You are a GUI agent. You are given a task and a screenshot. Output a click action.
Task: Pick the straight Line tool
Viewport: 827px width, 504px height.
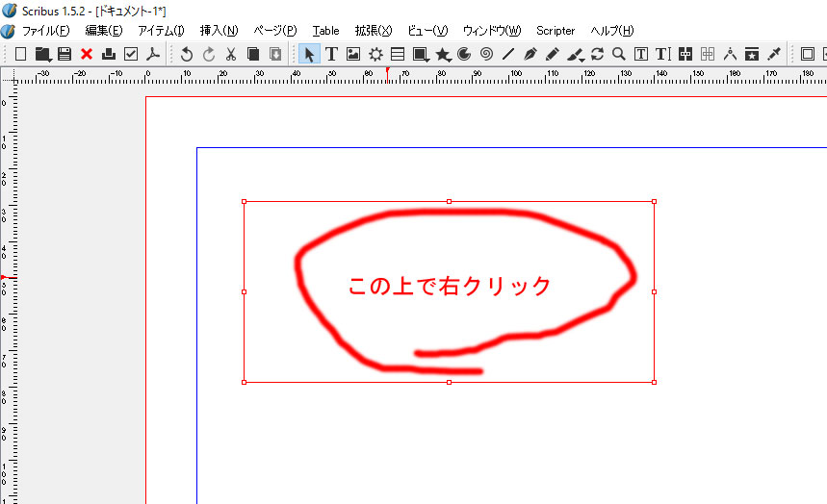[x=508, y=54]
